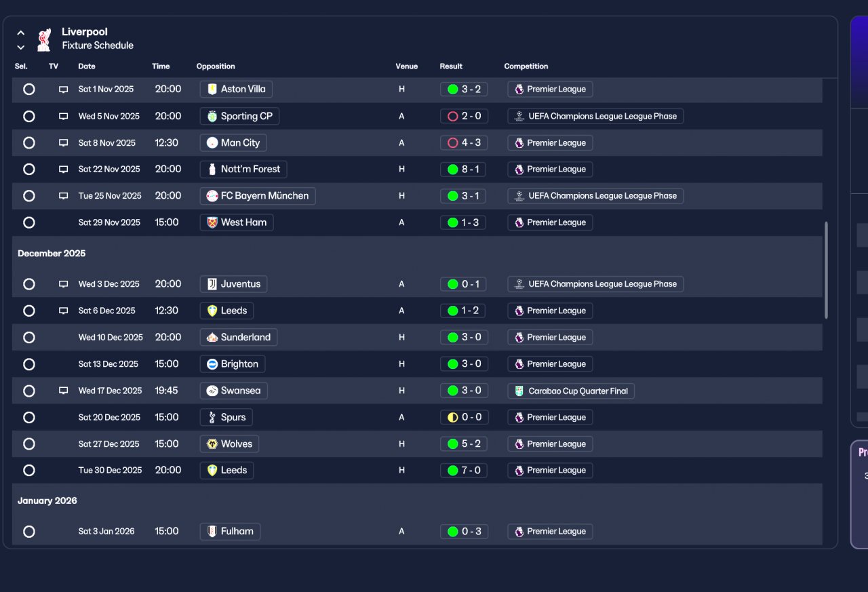The height and width of the screenshot is (592, 868).
Task: Go to previous club with up chevron
Action: coord(21,33)
